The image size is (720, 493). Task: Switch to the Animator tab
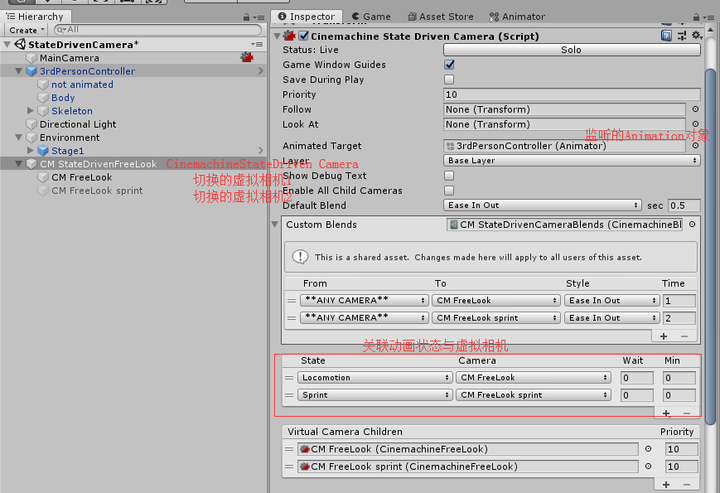pyautogui.click(x=517, y=17)
